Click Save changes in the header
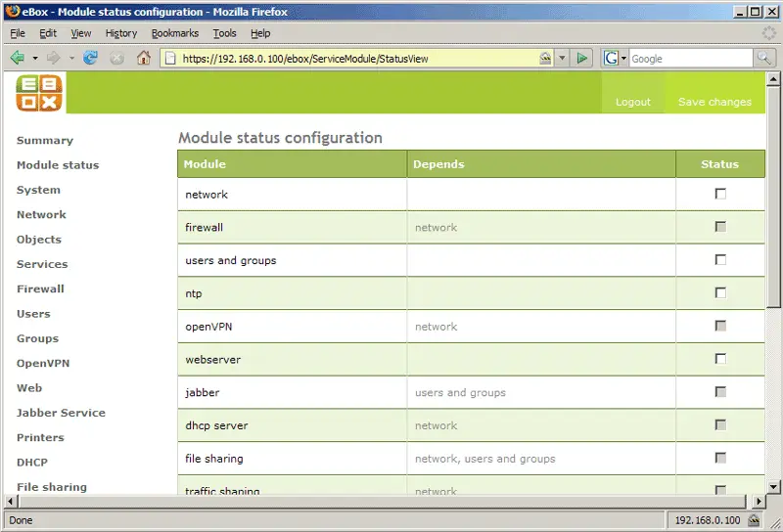This screenshot has height=532, width=783. click(714, 102)
